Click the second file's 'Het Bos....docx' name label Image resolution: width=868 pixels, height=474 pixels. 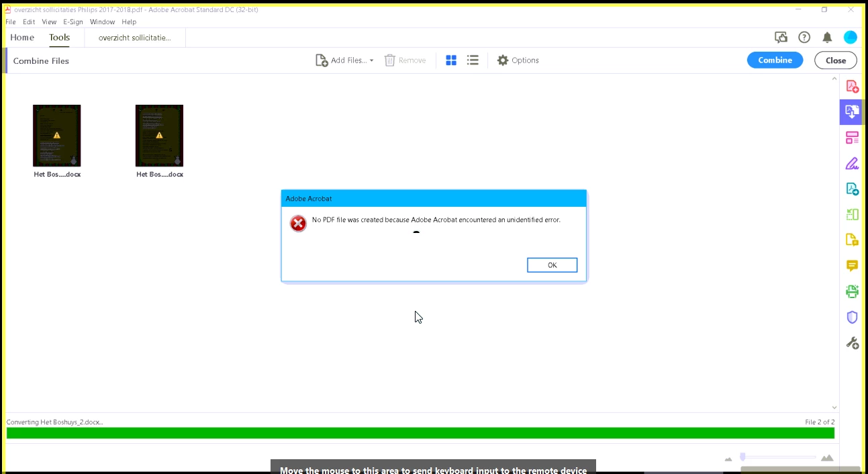tap(160, 175)
